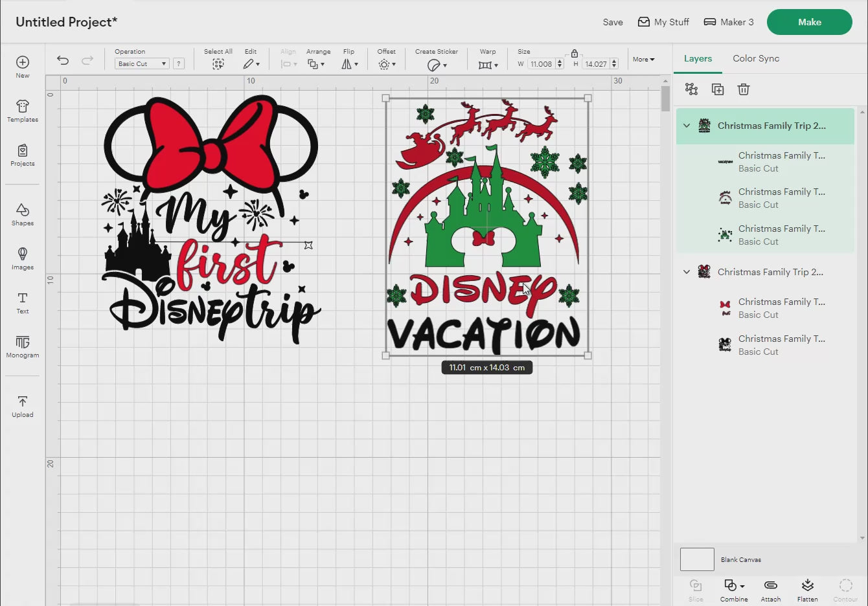
Task: Select the red arch and sleigh layer
Action: (x=765, y=198)
